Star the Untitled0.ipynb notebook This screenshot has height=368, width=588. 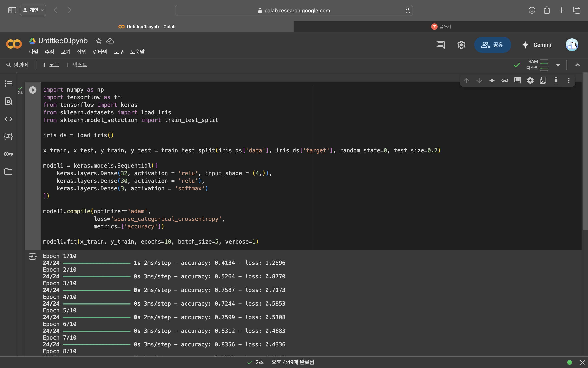coord(99,41)
